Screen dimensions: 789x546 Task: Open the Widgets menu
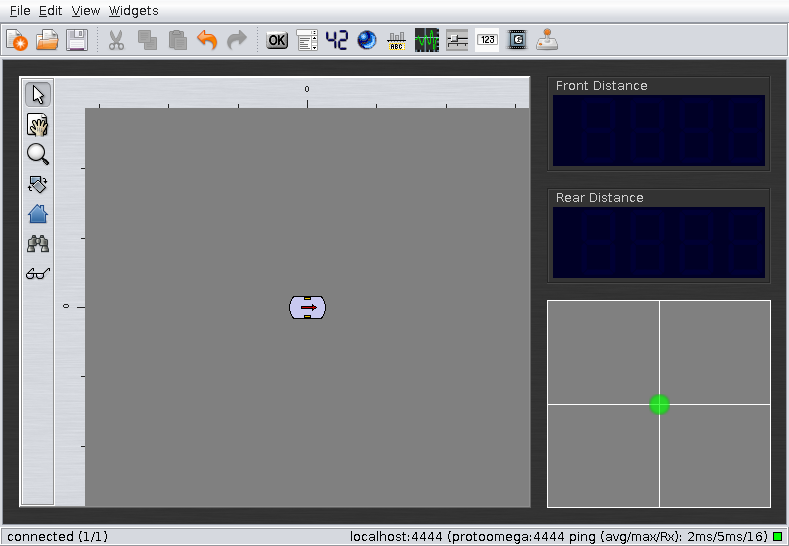(133, 11)
